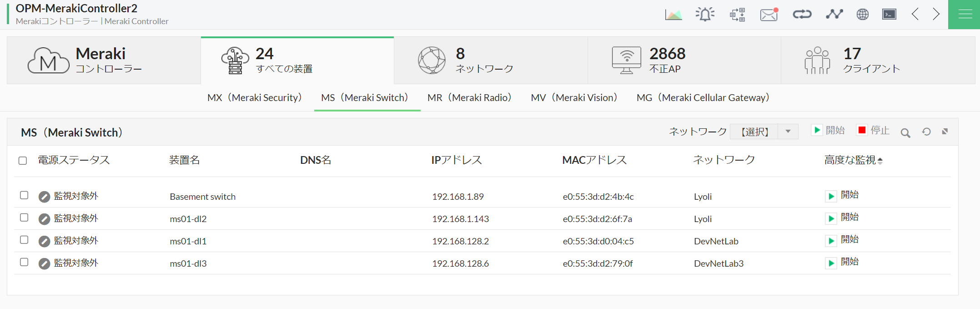Sort by 高度な監視 column arrows
Image resolution: width=980 pixels, height=309 pixels.
[x=880, y=161]
